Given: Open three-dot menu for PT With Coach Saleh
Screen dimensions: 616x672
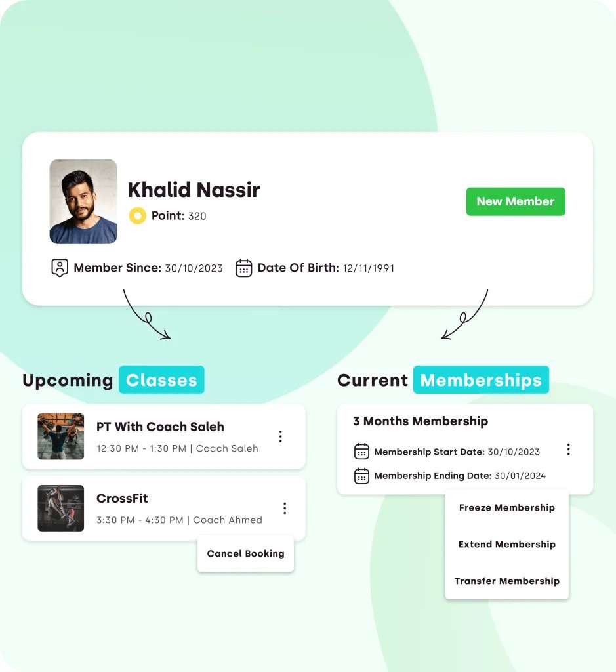Looking at the screenshot, I should [281, 436].
